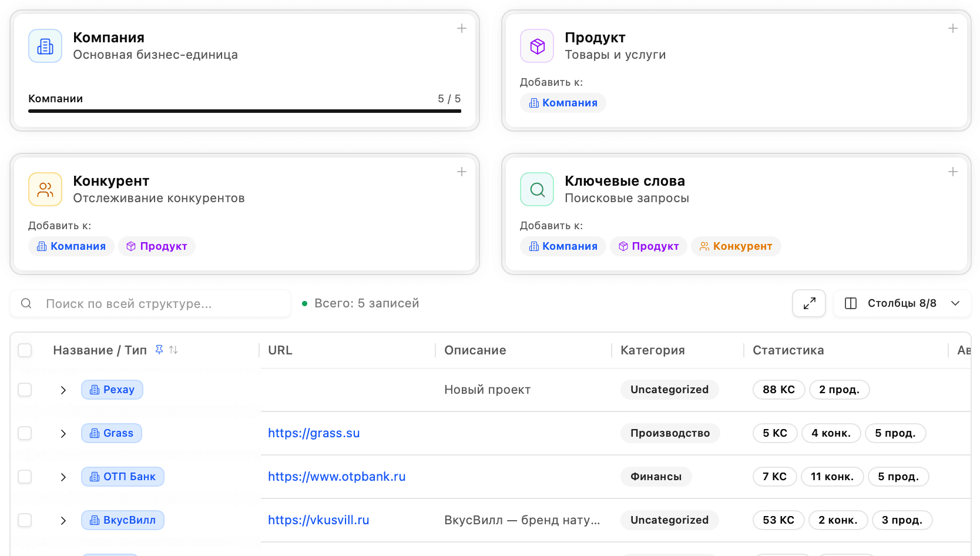Open the Столбцы 8/8 dropdown
This screenshot has height=556, width=980.
click(902, 303)
